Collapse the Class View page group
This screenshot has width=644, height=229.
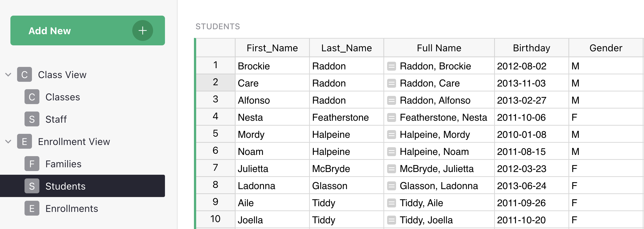[8, 75]
